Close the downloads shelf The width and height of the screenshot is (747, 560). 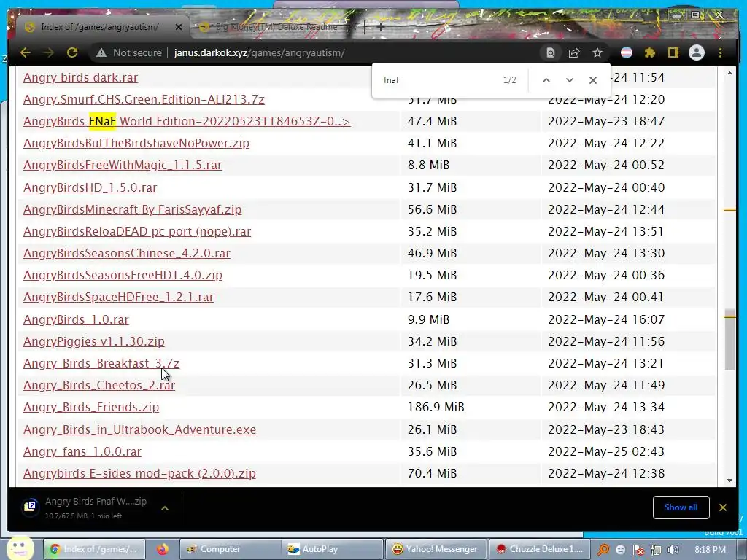(x=723, y=507)
